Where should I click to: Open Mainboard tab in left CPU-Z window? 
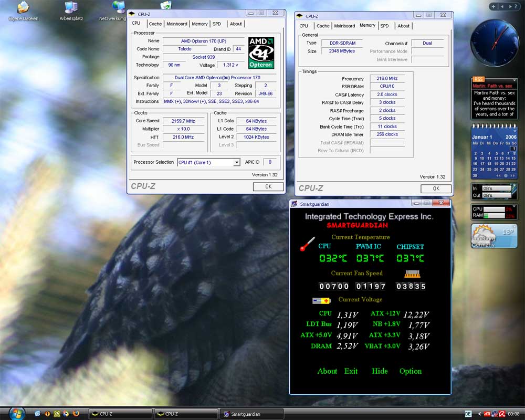[177, 24]
